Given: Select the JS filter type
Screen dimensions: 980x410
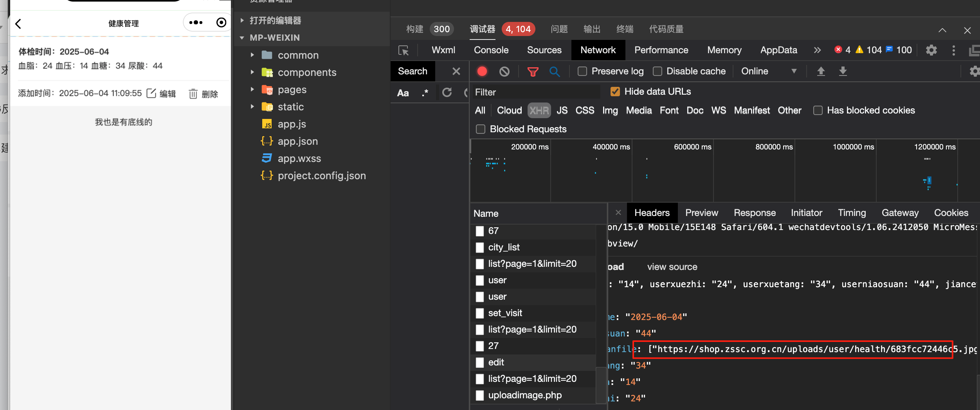Looking at the screenshot, I should (x=562, y=110).
